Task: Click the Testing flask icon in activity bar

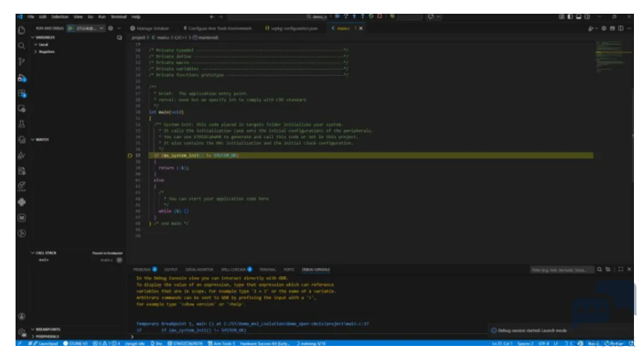Action: [x=22, y=124]
